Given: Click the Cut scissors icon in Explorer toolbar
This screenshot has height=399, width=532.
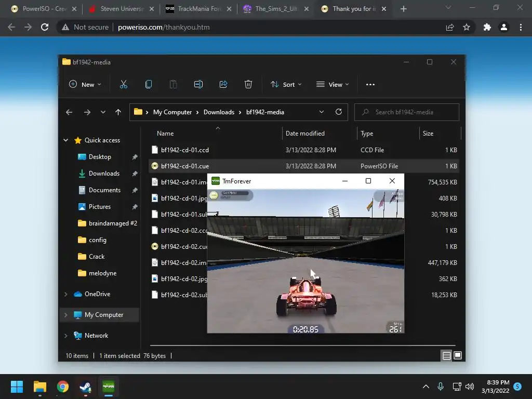Looking at the screenshot, I should (124, 85).
